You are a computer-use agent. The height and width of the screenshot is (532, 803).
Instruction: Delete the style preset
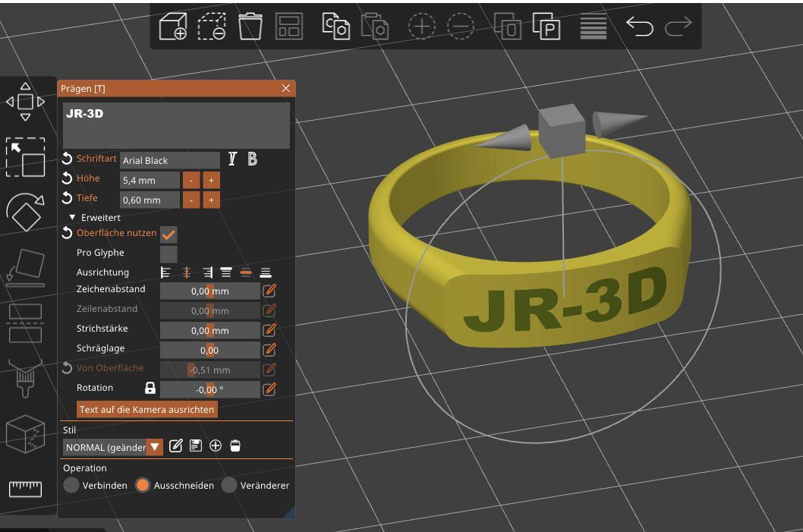pos(235,445)
